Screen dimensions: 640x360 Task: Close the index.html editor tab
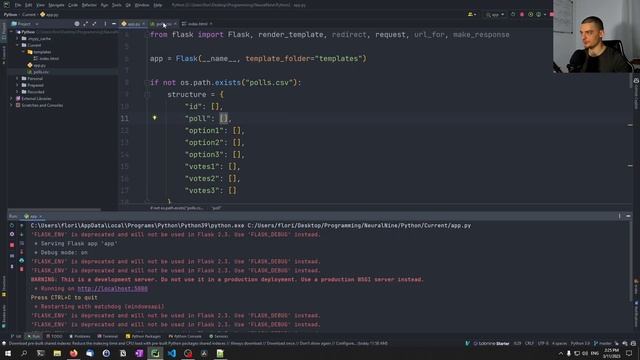211,24
